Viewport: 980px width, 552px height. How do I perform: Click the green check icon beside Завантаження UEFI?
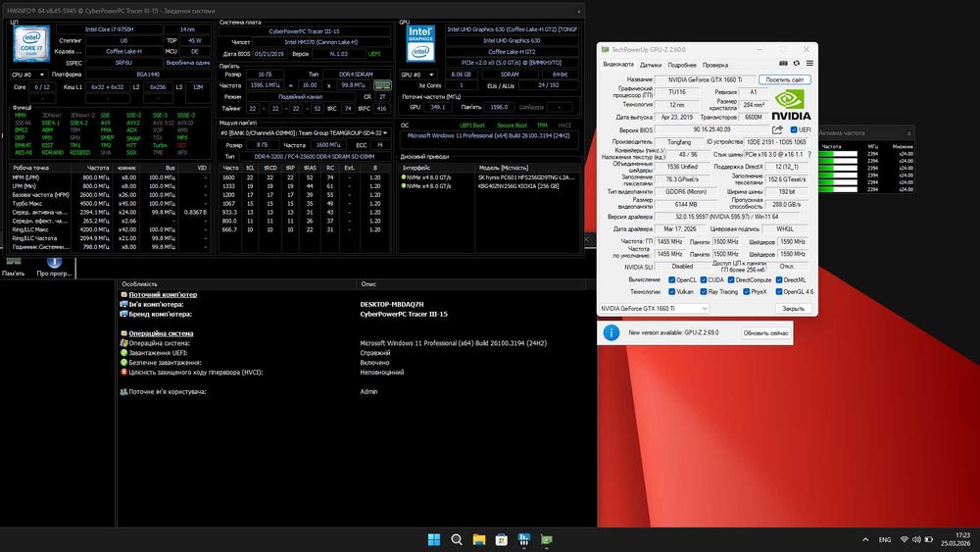click(x=123, y=353)
